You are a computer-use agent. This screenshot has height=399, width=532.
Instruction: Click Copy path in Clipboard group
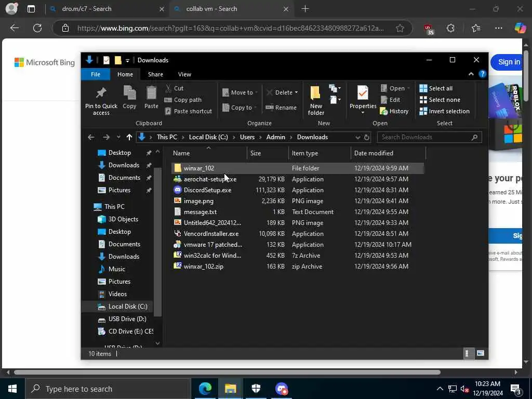pyautogui.click(x=183, y=100)
